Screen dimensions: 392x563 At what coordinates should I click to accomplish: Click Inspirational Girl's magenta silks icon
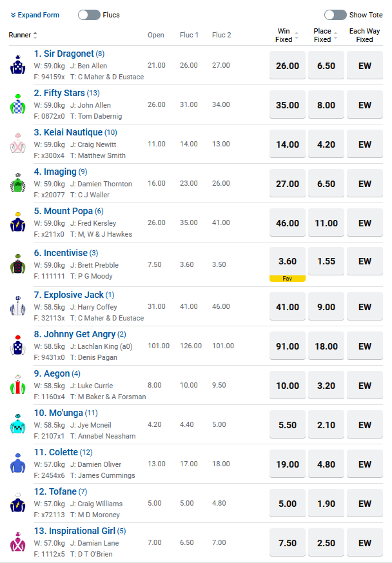click(17, 542)
